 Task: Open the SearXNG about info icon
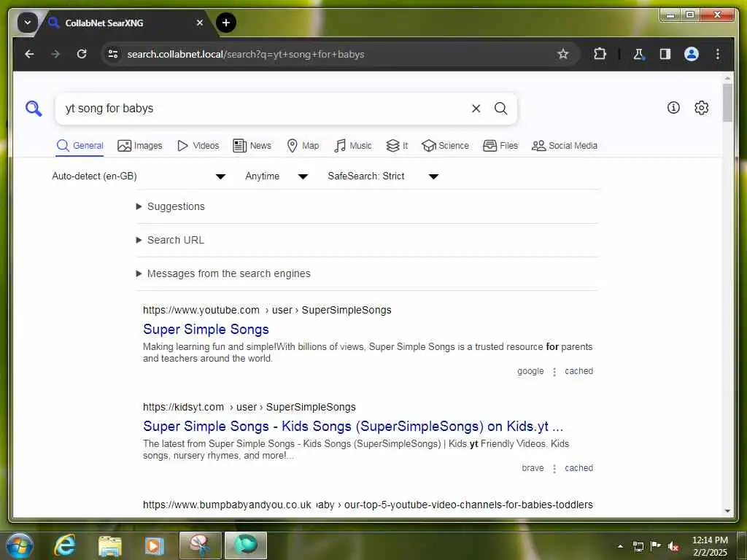click(x=673, y=108)
